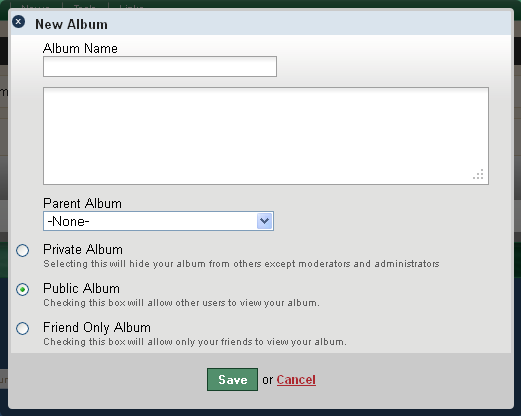Click the Private Album label text
This screenshot has width=521, height=416.
(x=83, y=249)
